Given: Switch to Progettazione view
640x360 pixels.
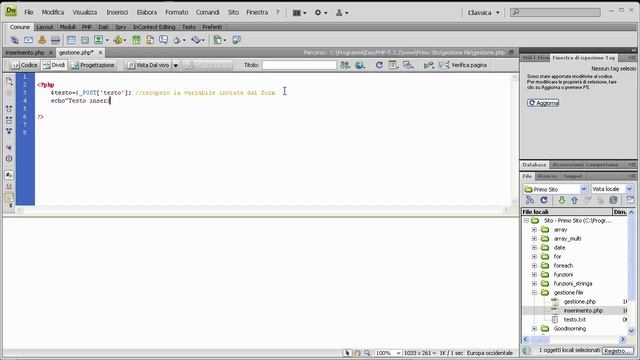Looking at the screenshot, I should (93, 65).
